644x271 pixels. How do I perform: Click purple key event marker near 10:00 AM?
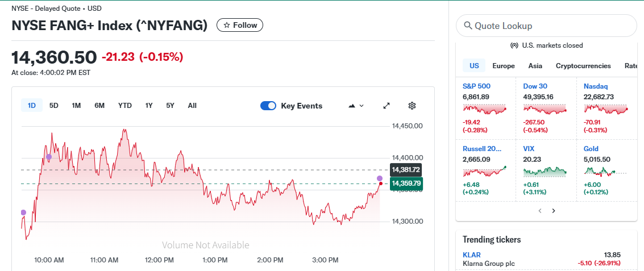pyautogui.click(x=49, y=157)
